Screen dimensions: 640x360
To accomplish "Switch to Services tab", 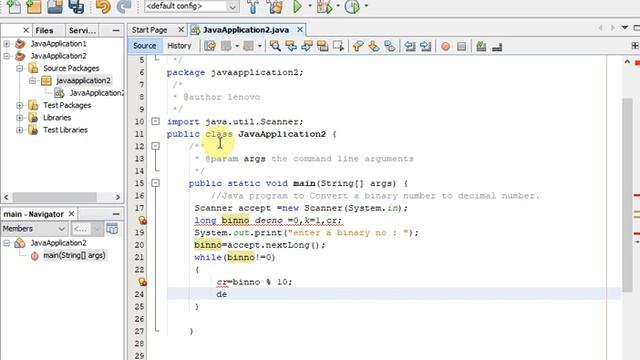I will coord(82,31).
